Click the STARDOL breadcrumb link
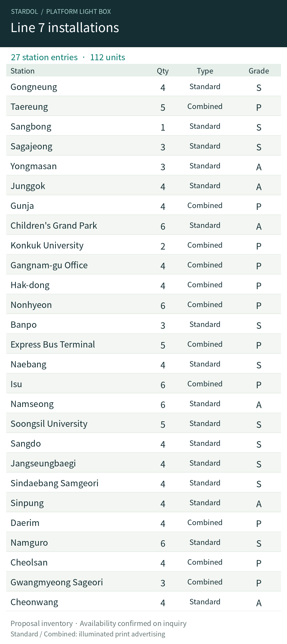This screenshot has height=644, width=287. click(x=25, y=11)
